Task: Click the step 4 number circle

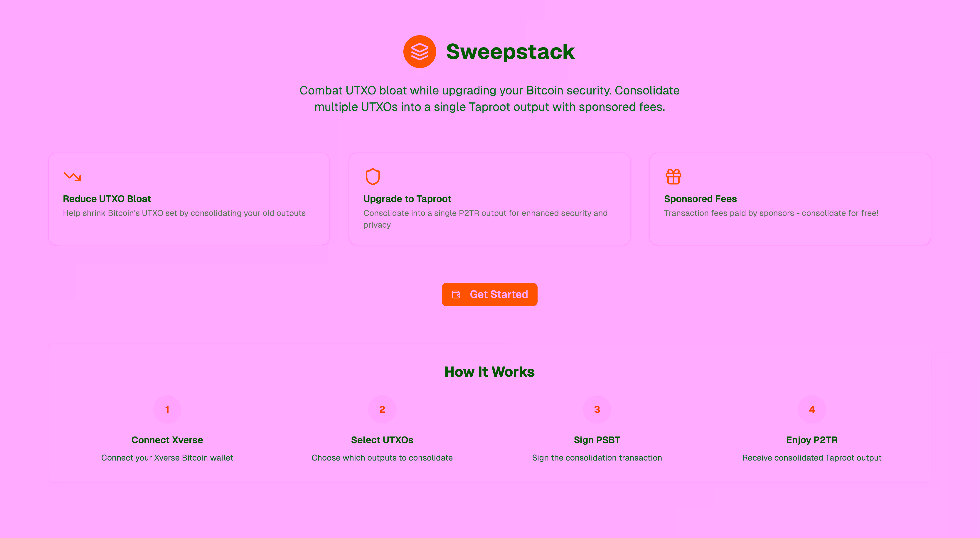Action: [x=812, y=410]
